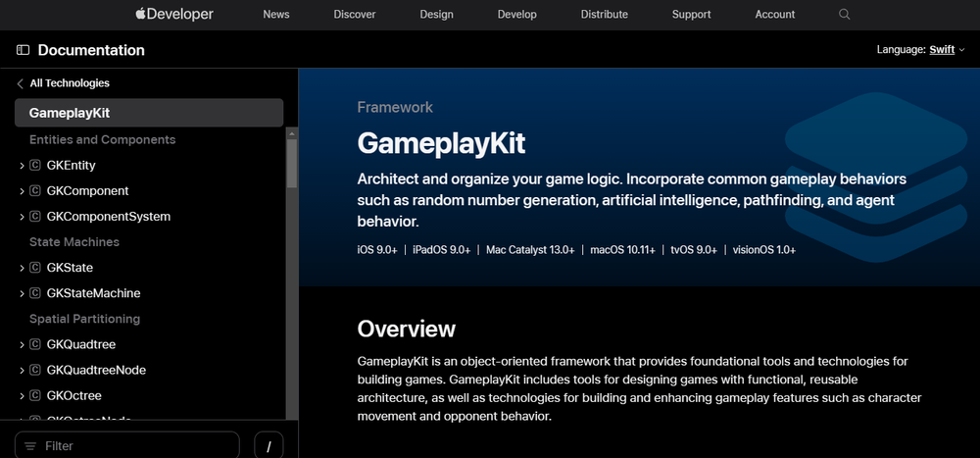
Task: Open the Account menu
Action: tap(775, 15)
